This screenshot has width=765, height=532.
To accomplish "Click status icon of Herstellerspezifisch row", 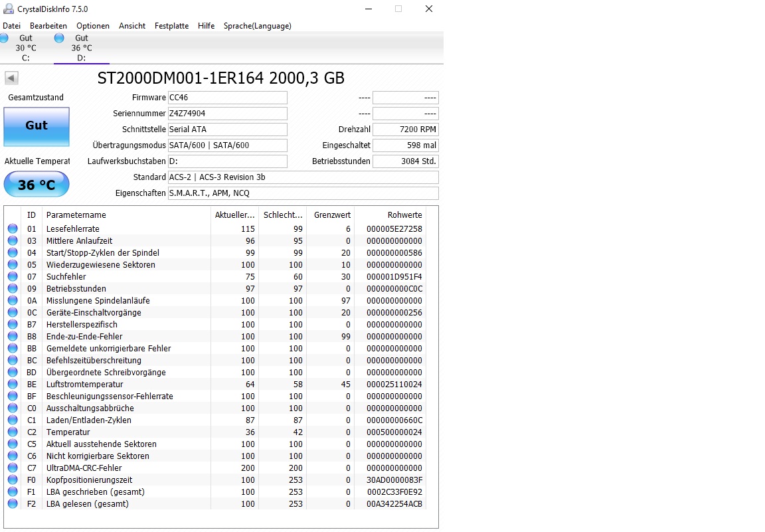I will [13, 324].
